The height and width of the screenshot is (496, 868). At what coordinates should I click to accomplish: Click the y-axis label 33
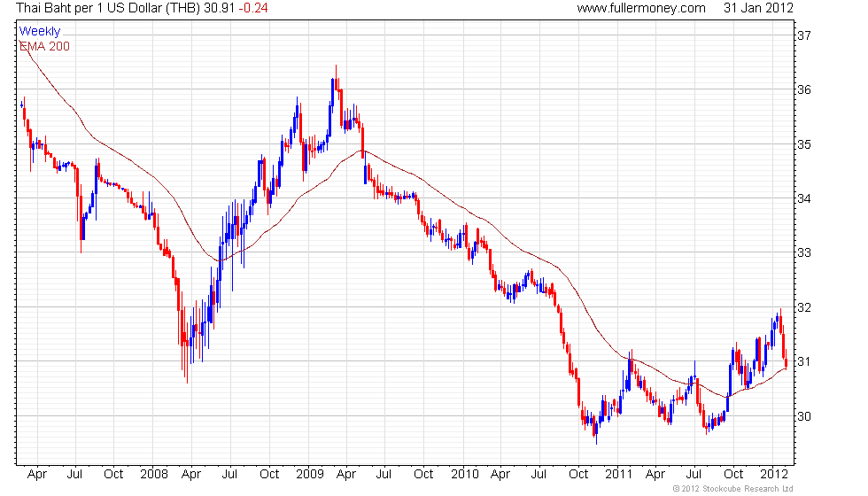(x=804, y=253)
